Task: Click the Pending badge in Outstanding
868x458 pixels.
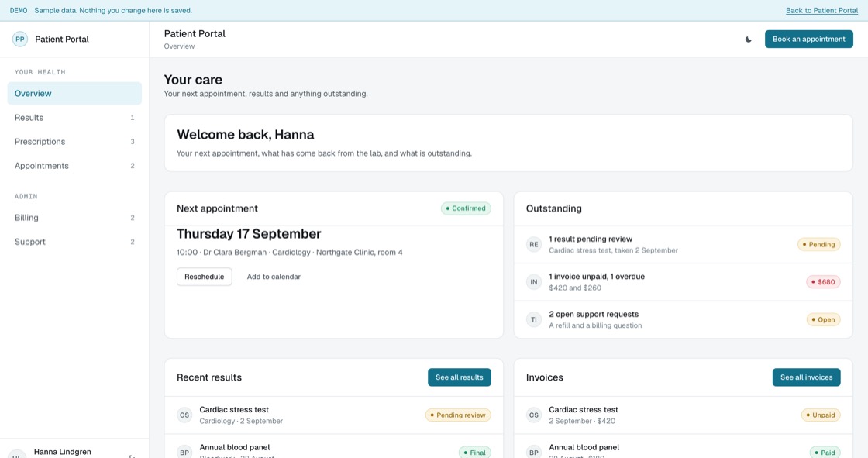Action: coord(818,244)
